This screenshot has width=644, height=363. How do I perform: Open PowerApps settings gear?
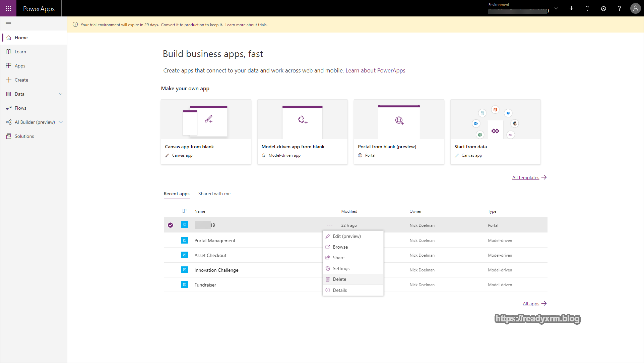tap(603, 8)
